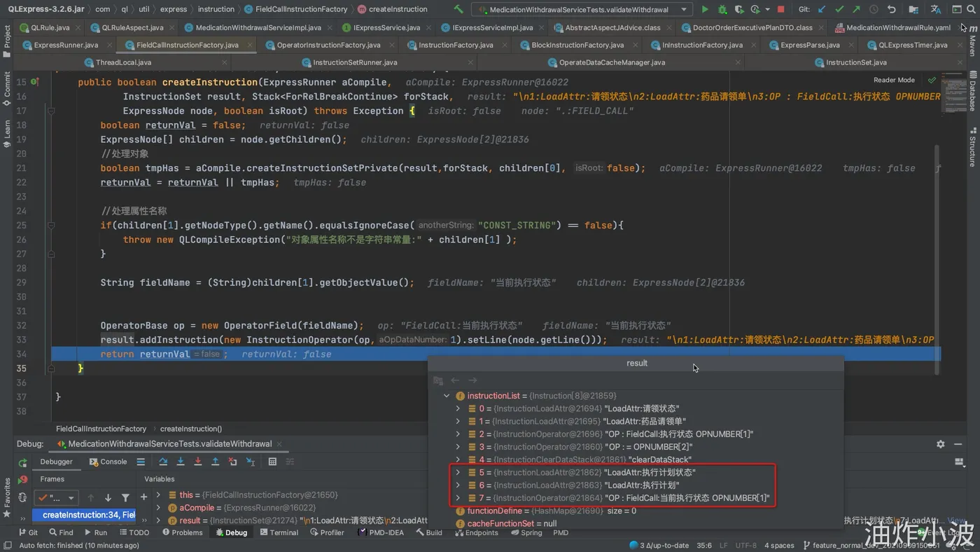Click the Step Into debugger icon

click(x=181, y=462)
